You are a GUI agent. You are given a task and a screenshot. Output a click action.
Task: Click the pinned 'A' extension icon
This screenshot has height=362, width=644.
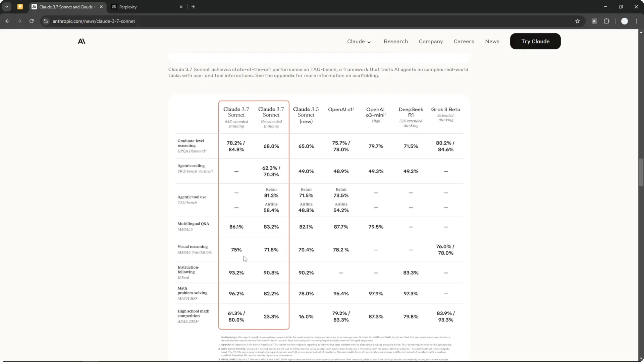(x=594, y=21)
